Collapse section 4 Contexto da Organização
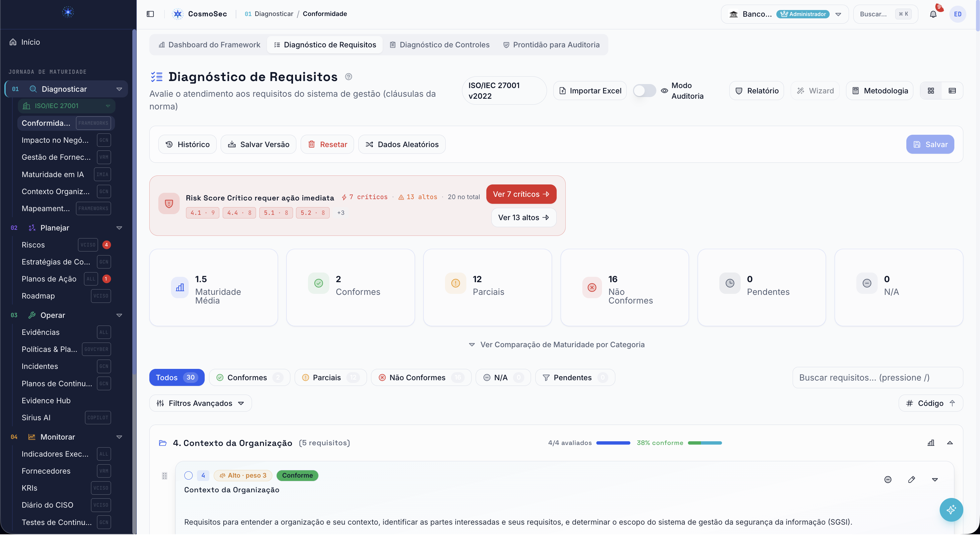This screenshot has width=980, height=545. click(x=950, y=443)
